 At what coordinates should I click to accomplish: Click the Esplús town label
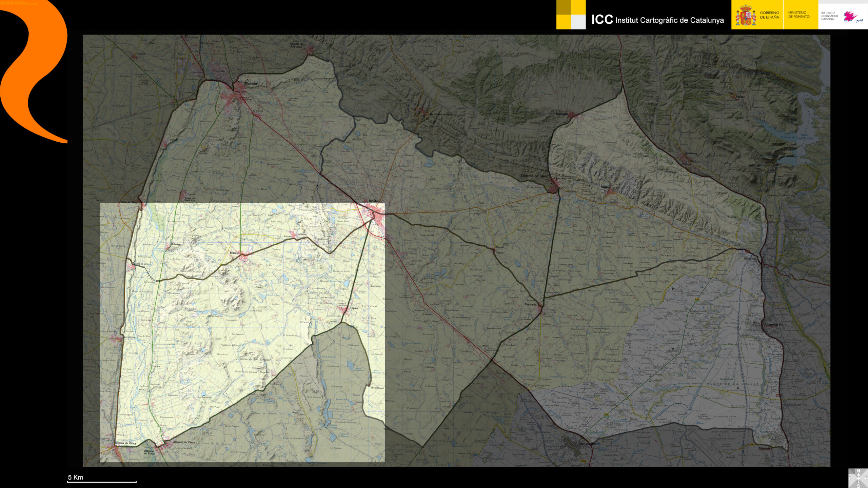point(354,308)
